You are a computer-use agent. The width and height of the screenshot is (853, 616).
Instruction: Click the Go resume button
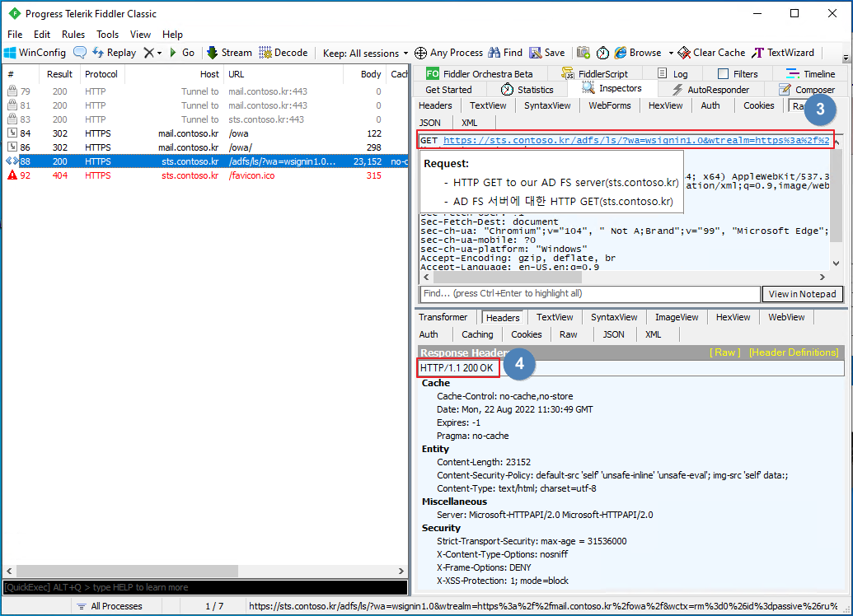click(182, 53)
